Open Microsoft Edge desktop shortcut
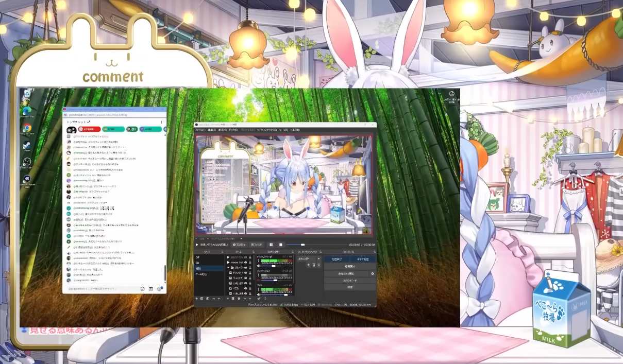This screenshot has height=364, width=623. 27,110
